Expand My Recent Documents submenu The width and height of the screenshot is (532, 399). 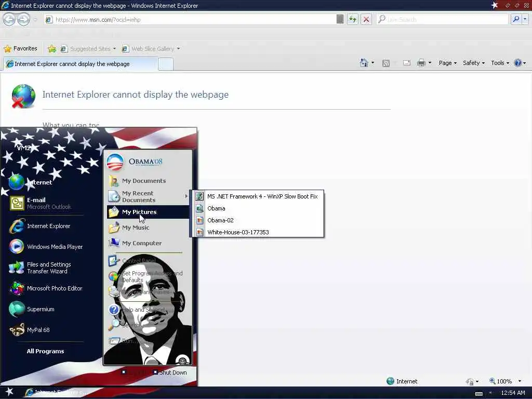148,196
